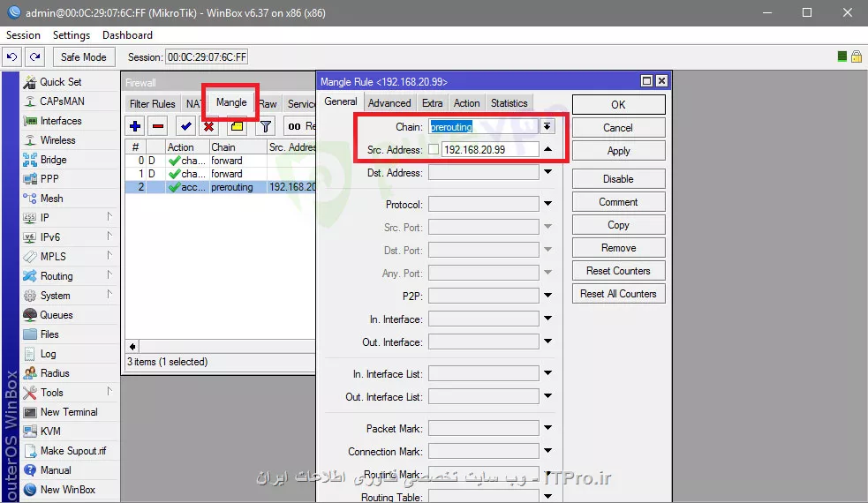
Task: Expand the Protocol field
Action: pyautogui.click(x=547, y=204)
